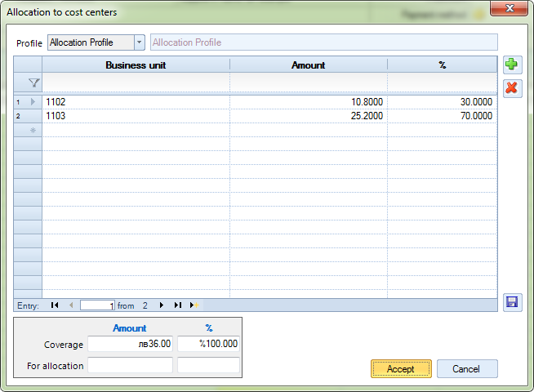The width and height of the screenshot is (534, 392).
Task: Click the Accept button
Action: click(401, 369)
